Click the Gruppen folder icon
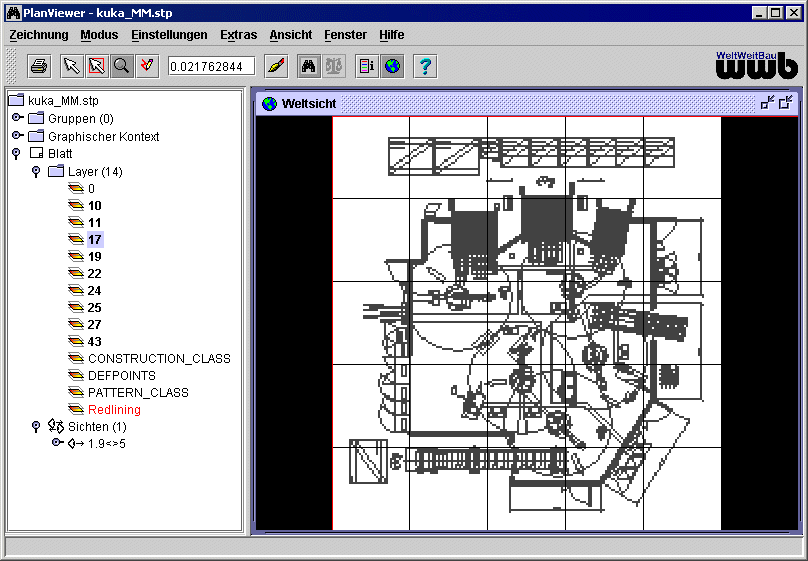The image size is (808, 561). [x=36, y=118]
